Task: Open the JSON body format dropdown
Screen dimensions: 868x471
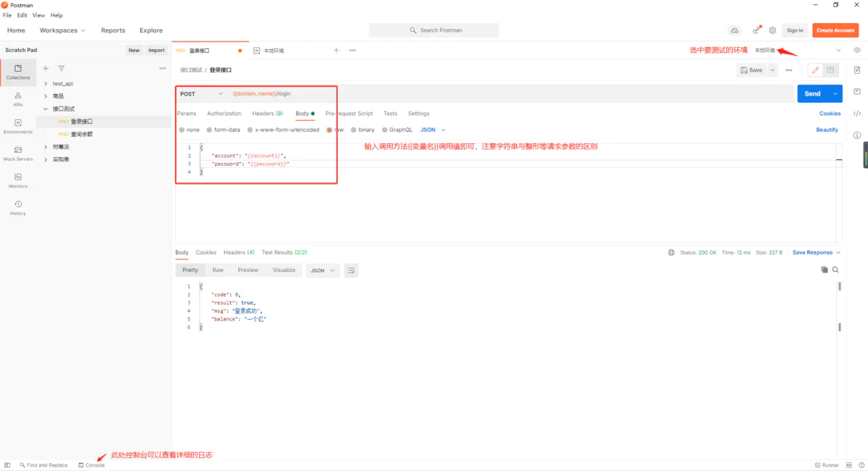Action: pyautogui.click(x=433, y=130)
